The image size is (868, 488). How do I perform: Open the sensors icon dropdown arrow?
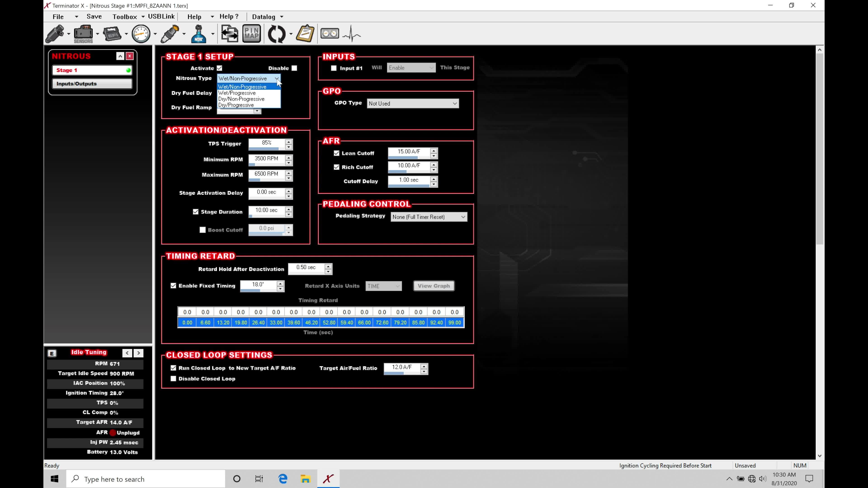tap(97, 34)
